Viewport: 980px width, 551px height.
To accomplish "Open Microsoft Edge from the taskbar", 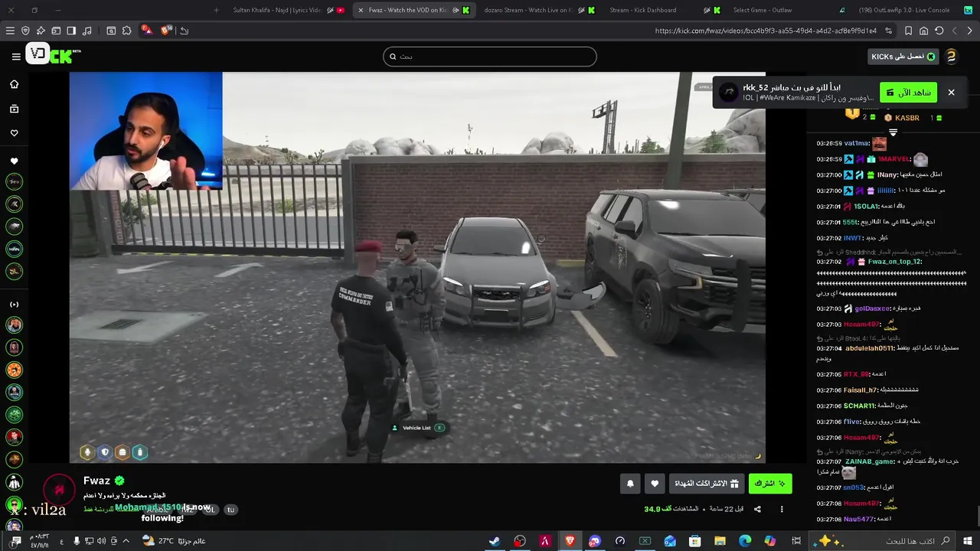I will 745,541.
